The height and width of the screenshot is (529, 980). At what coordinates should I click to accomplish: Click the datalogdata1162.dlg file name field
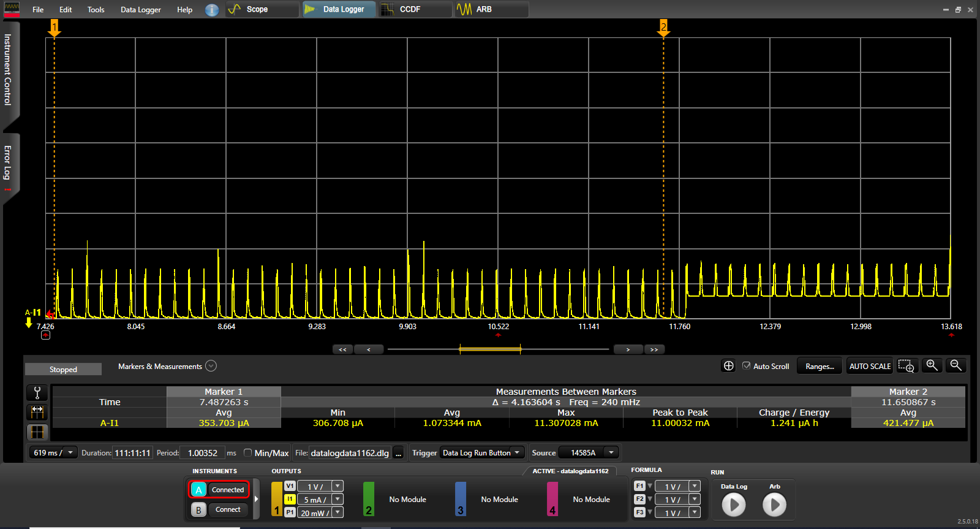[x=350, y=453]
